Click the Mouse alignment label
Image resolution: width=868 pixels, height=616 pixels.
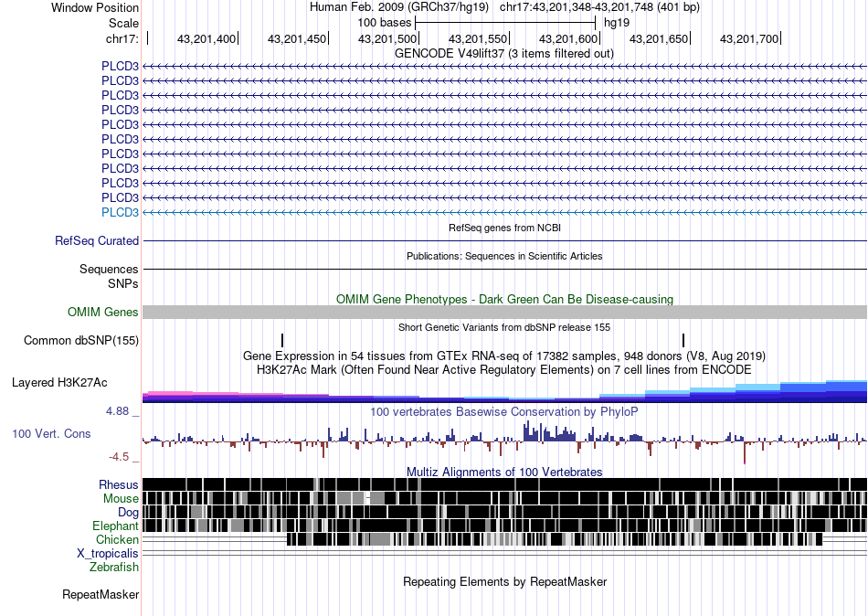coord(121,499)
